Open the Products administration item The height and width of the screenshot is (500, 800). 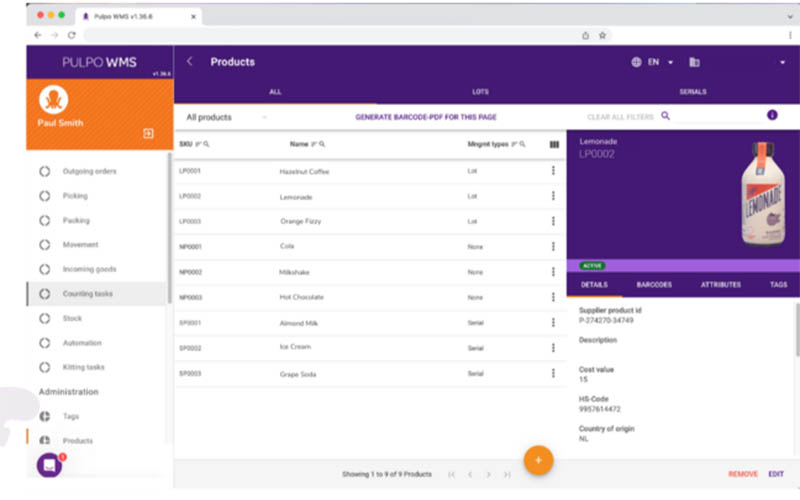pyautogui.click(x=78, y=441)
